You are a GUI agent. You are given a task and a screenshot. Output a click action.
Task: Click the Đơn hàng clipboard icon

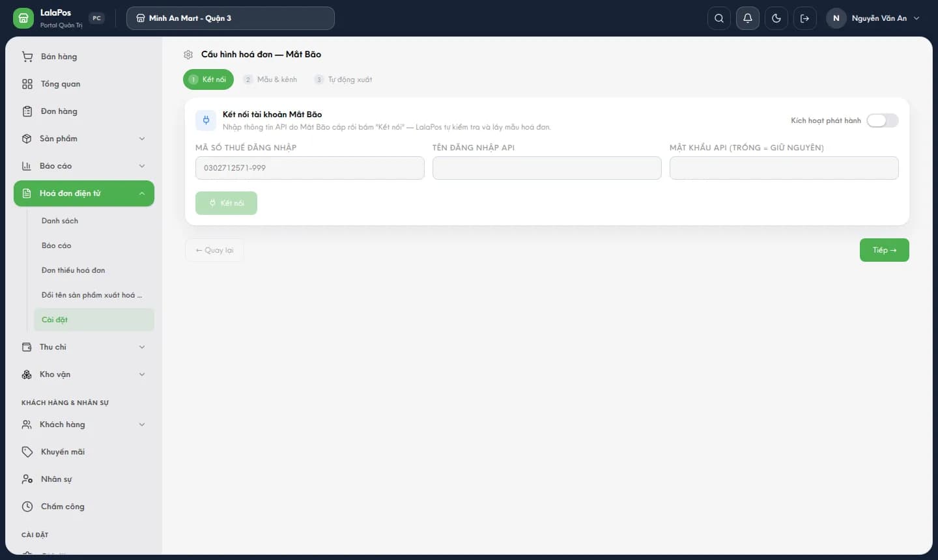coord(27,111)
